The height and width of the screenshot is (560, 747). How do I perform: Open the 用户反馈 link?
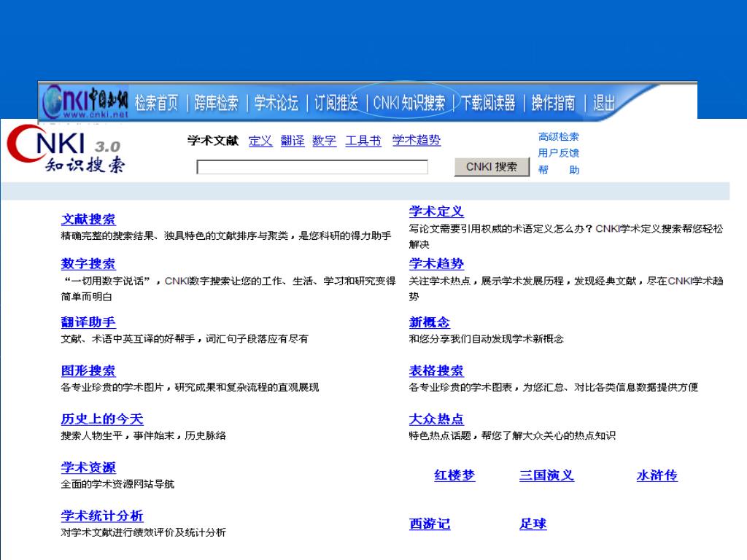pyautogui.click(x=559, y=153)
